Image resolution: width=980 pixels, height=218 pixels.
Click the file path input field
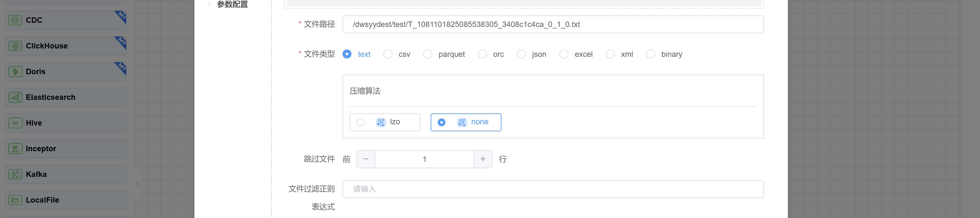(x=552, y=25)
